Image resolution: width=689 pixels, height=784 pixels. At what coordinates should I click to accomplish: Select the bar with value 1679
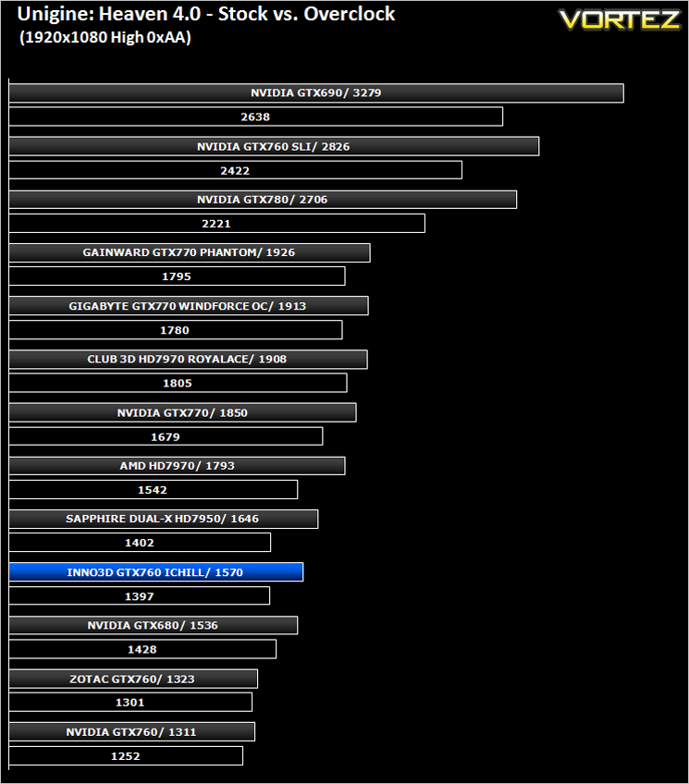[166, 436]
